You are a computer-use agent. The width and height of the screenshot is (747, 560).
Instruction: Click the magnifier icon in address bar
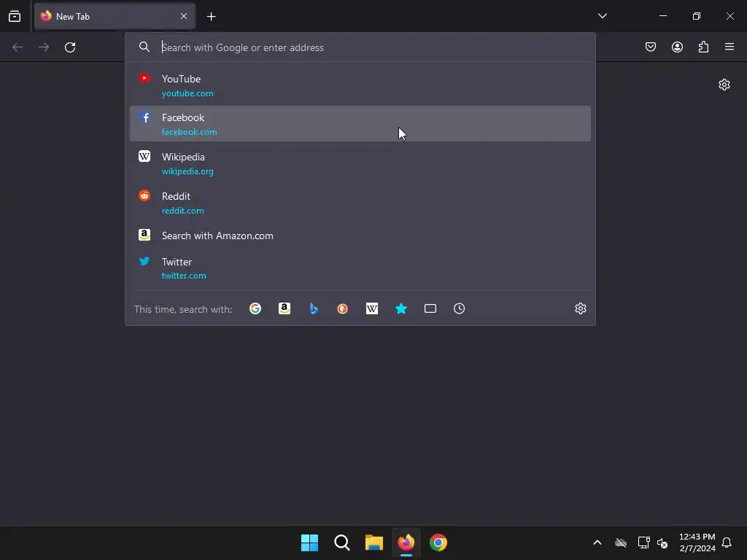coord(144,47)
